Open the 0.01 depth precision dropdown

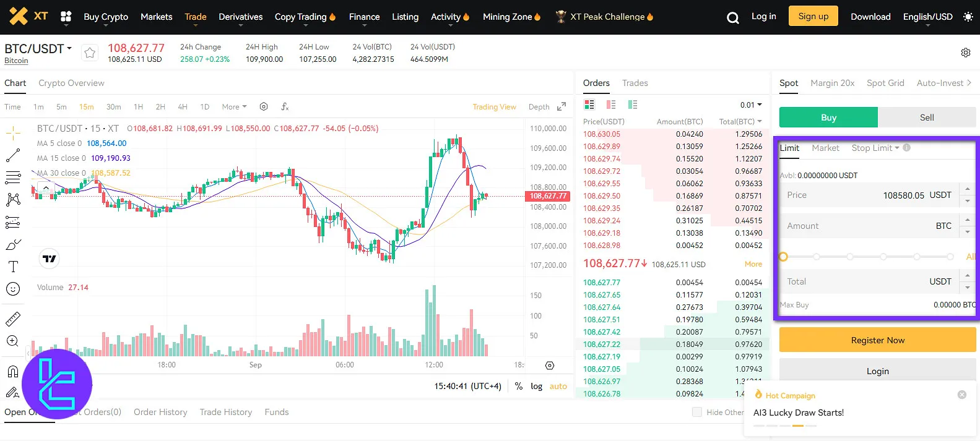751,105
